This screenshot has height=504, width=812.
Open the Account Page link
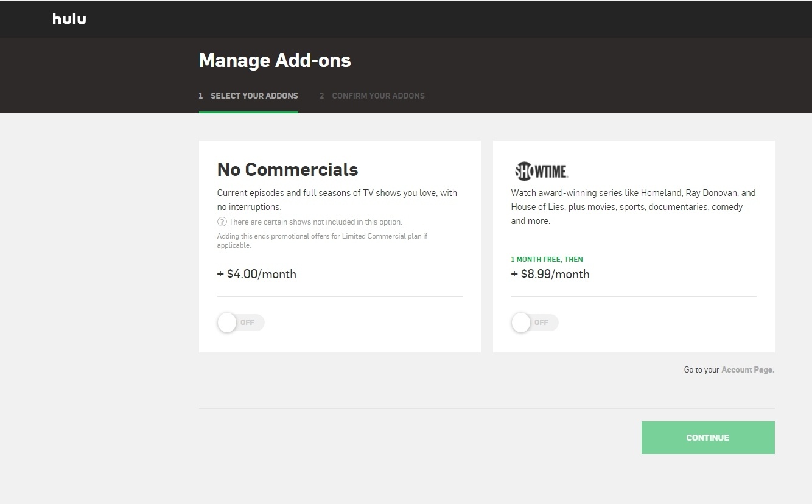pyautogui.click(x=747, y=370)
